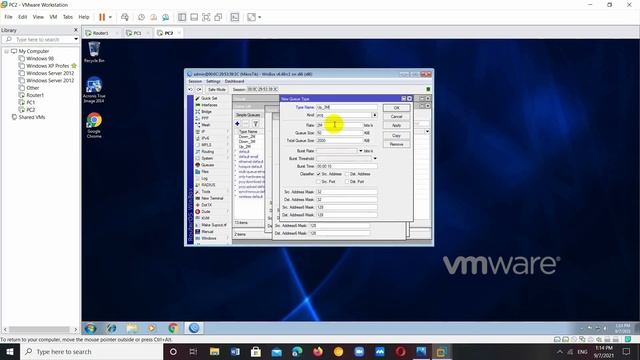
Task: Open the VMware Help menu
Action: tap(84, 17)
